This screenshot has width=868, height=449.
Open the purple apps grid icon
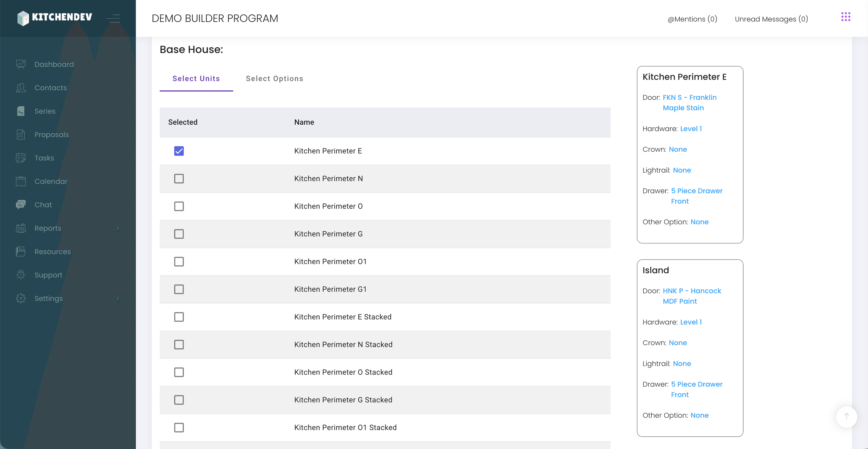[x=846, y=17]
